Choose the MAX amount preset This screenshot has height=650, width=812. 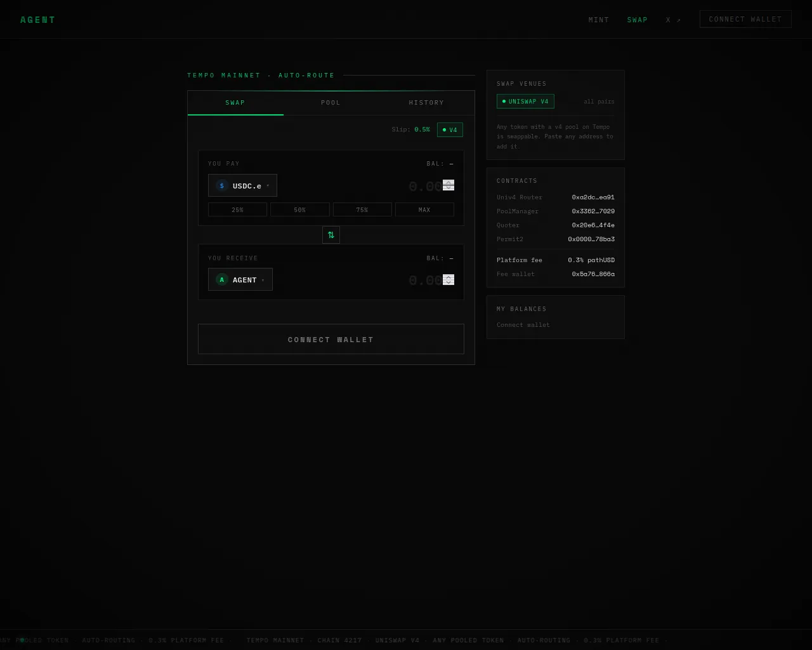click(424, 210)
